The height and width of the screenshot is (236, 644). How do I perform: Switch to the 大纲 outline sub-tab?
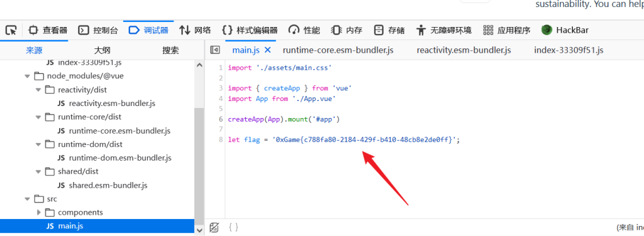(x=102, y=50)
